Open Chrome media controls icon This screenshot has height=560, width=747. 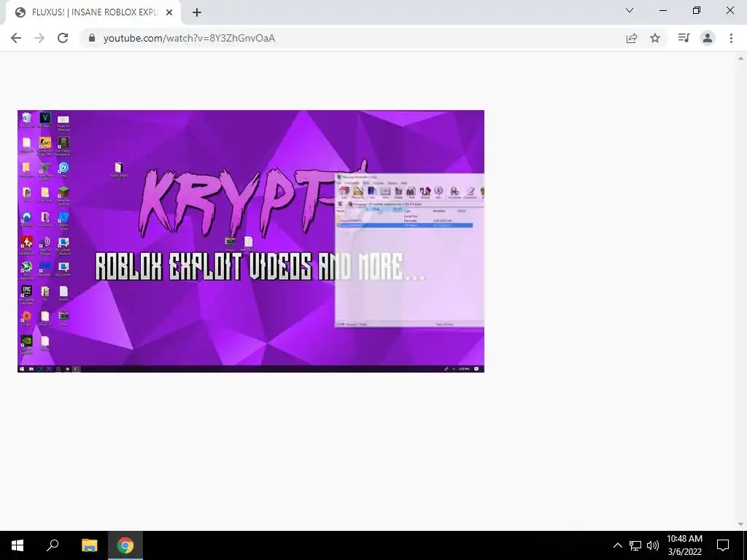pyautogui.click(x=684, y=38)
